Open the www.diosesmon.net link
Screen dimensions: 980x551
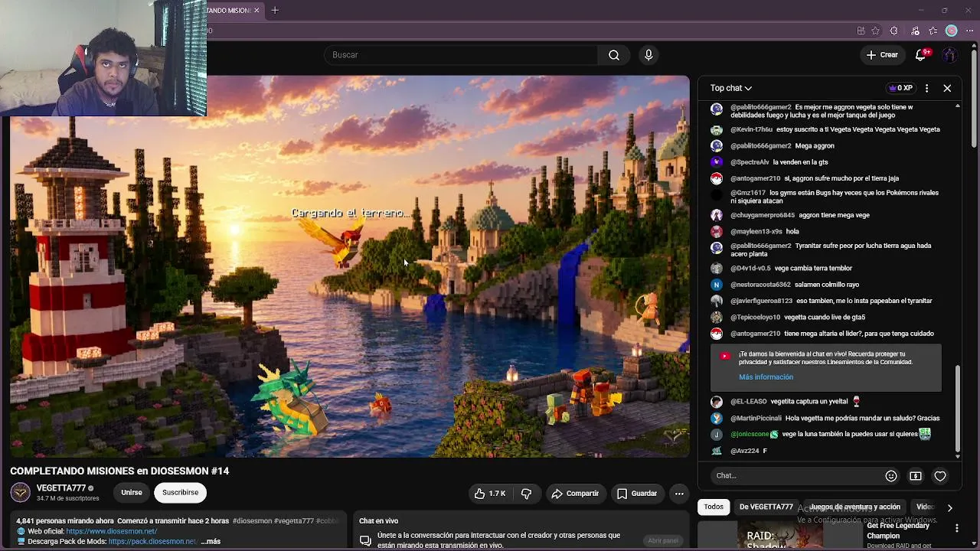click(111, 531)
